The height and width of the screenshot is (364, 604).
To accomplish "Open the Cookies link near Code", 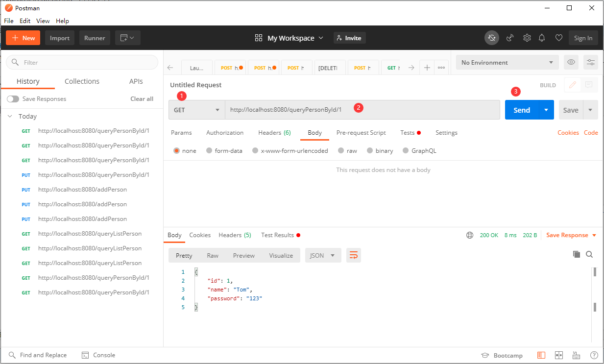I will (x=568, y=133).
